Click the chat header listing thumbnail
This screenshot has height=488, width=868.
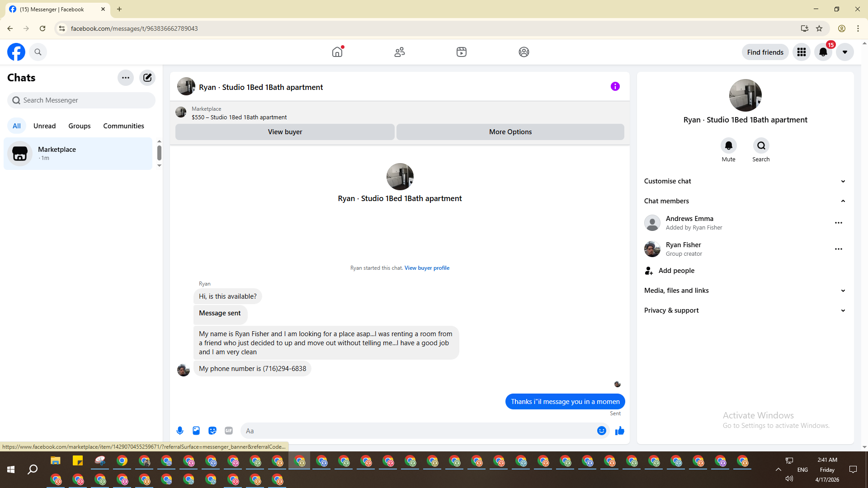pyautogui.click(x=186, y=86)
